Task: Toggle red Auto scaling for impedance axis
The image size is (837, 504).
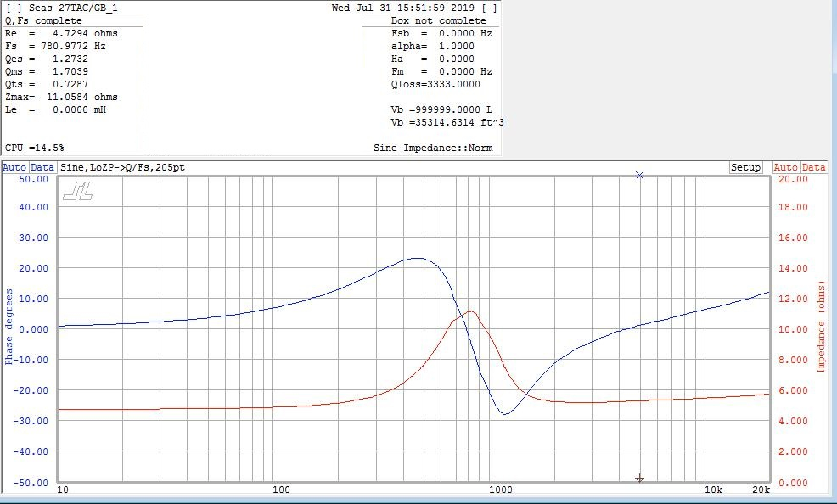Action: pos(785,167)
